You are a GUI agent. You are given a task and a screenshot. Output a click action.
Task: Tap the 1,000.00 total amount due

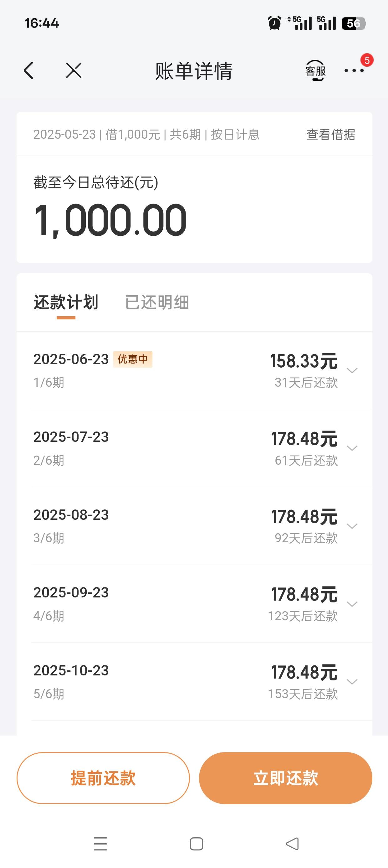[110, 220]
